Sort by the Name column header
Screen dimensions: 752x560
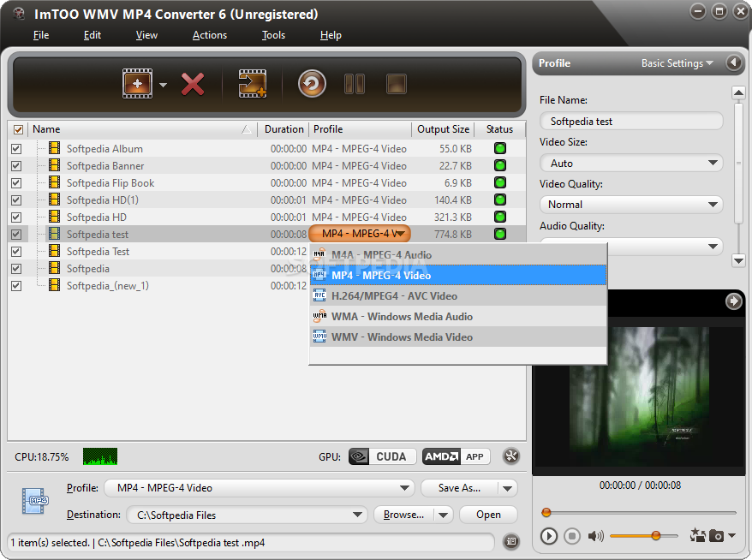[x=142, y=129]
